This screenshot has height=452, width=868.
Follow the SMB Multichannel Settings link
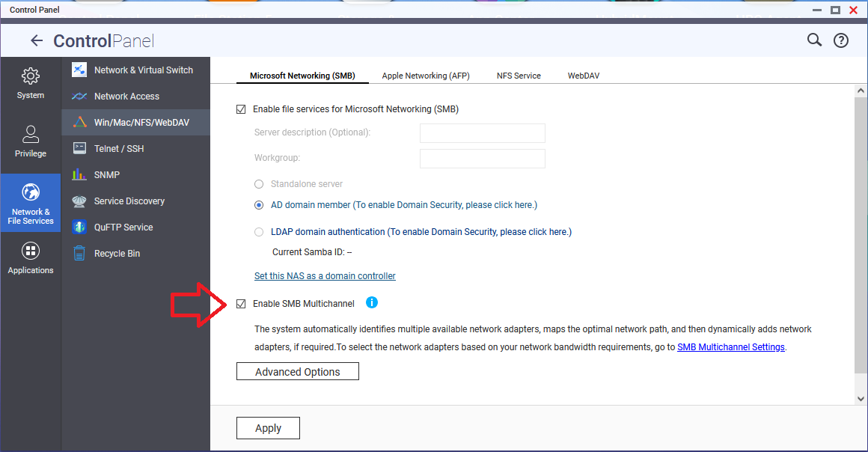click(730, 347)
